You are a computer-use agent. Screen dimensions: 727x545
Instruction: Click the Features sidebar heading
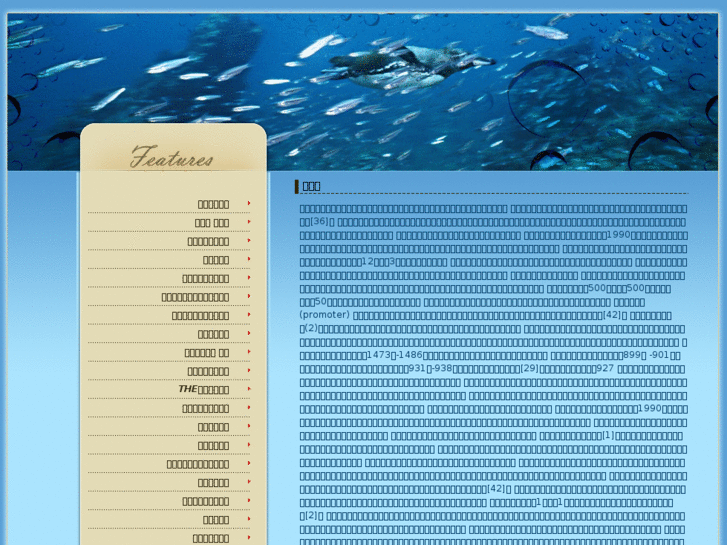[x=172, y=157]
